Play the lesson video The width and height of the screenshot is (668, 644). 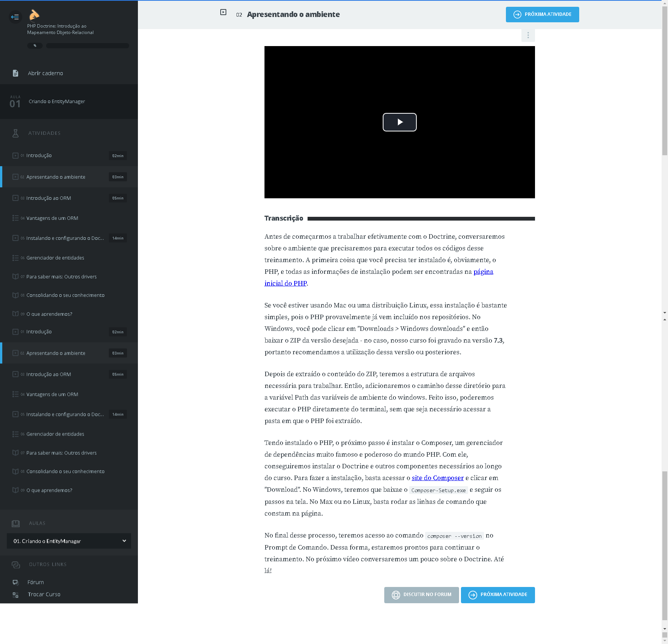click(x=399, y=122)
